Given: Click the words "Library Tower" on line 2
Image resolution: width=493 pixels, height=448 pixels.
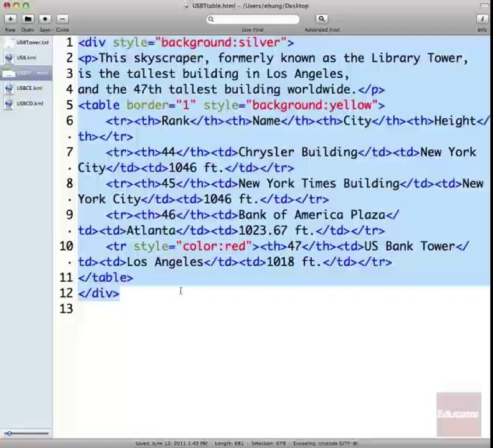Looking at the screenshot, I should (416, 58).
